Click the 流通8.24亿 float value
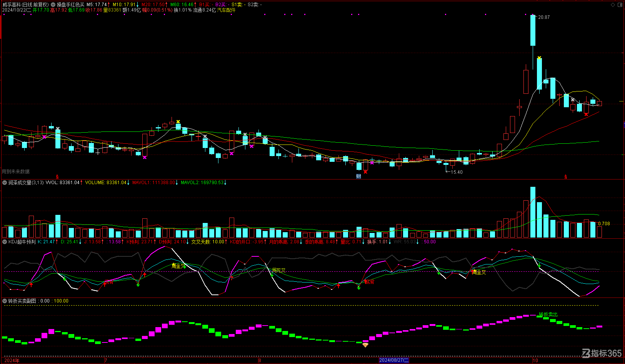The image size is (625, 364). tap(205, 10)
